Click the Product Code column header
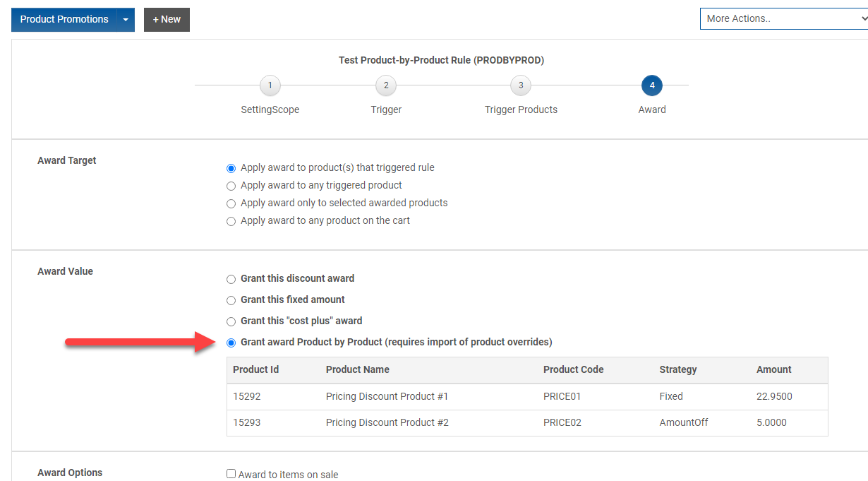Image resolution: width=868 pixels, height=481 pixels. click(x=574, y=369)
